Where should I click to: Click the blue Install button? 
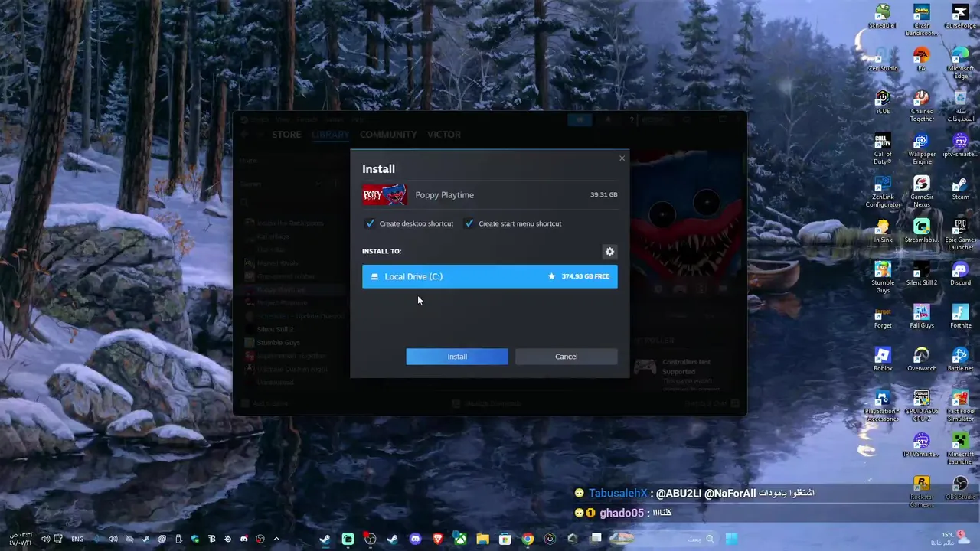(x=457, y=357)
